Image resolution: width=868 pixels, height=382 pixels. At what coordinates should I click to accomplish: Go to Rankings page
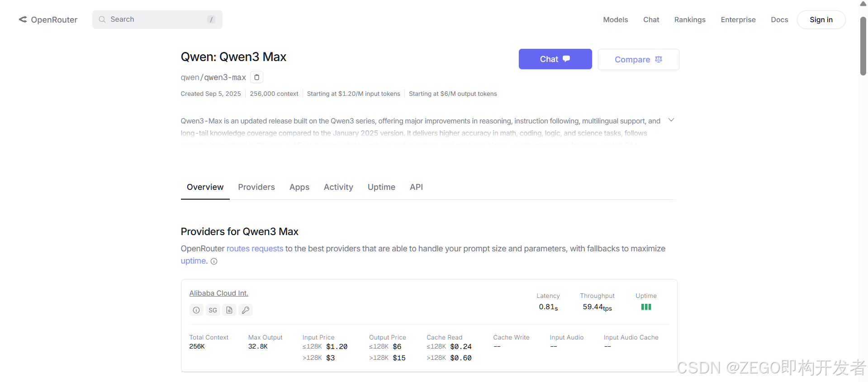[690, 19]
